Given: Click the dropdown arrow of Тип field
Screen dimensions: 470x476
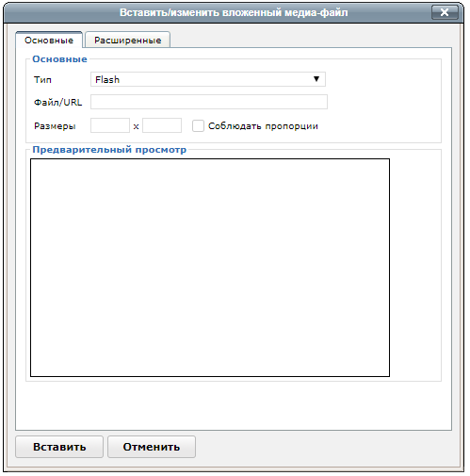Looking at the screenshot, I should click(316, 79).
